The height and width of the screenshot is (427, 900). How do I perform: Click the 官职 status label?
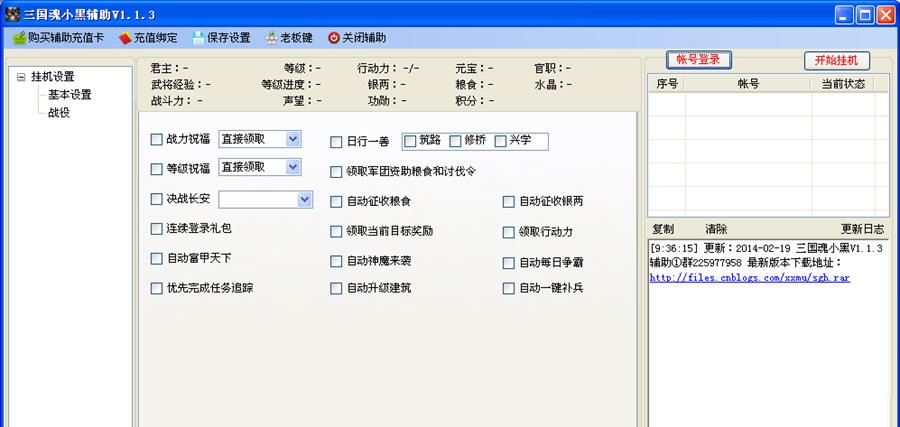point(552,68)
